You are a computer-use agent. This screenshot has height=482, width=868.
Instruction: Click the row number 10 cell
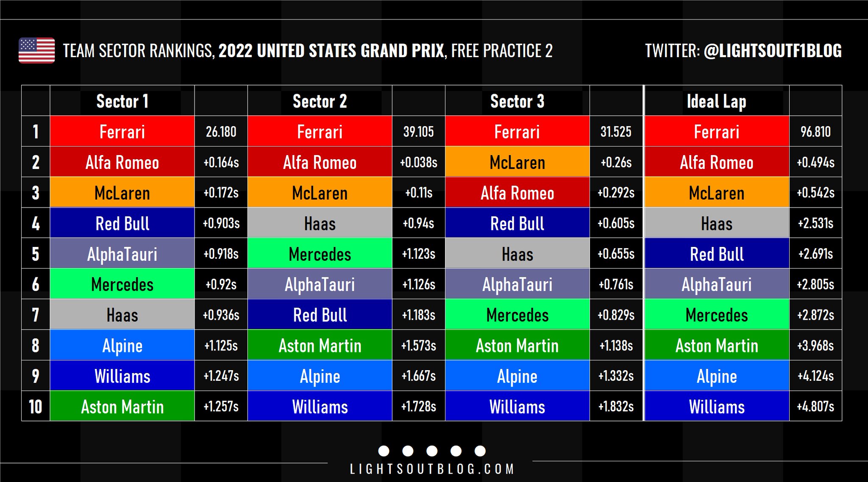(x=36, y=407)
